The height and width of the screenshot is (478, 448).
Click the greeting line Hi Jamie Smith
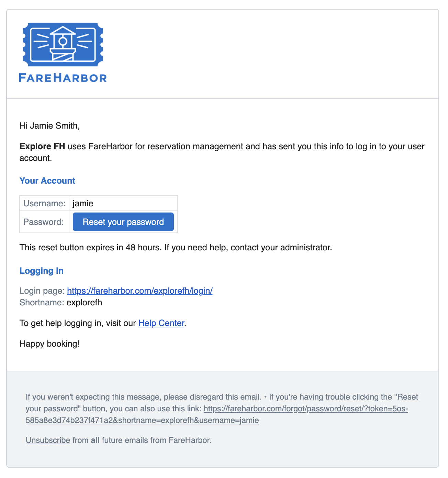click(50, 126)
